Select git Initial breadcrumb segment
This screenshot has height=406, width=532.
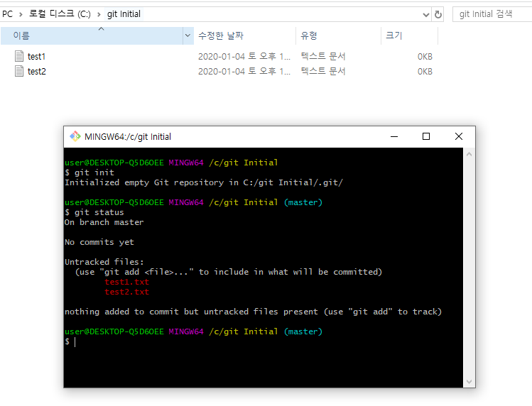[x=124, y=14]
